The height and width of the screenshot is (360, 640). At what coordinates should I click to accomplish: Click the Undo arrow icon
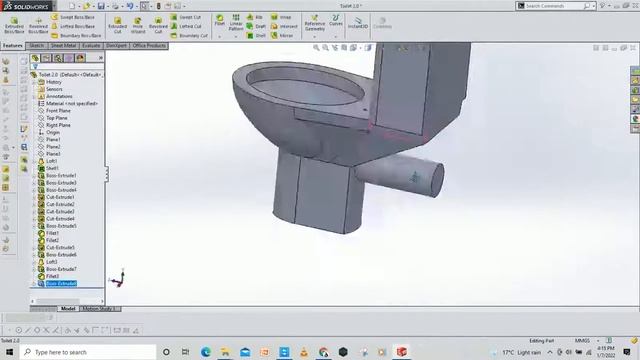pos(130,6)
